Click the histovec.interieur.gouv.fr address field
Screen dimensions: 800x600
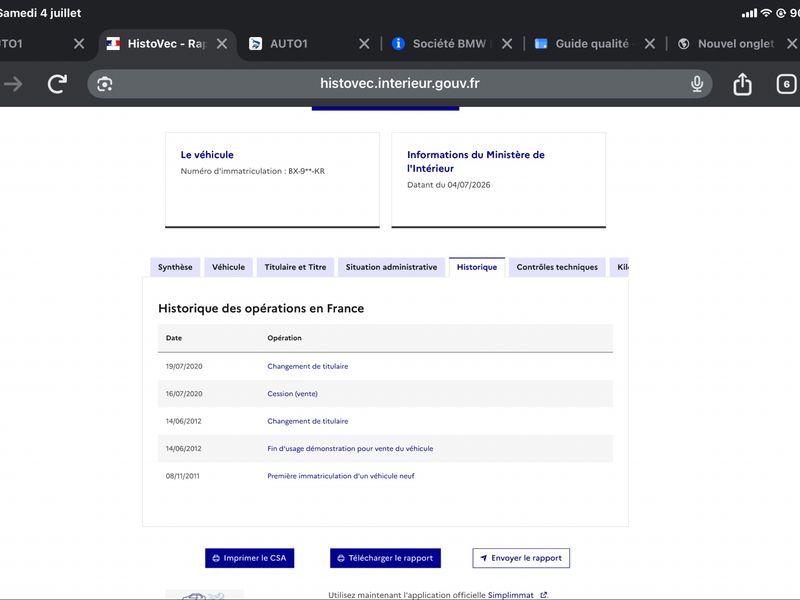[399, 84]
